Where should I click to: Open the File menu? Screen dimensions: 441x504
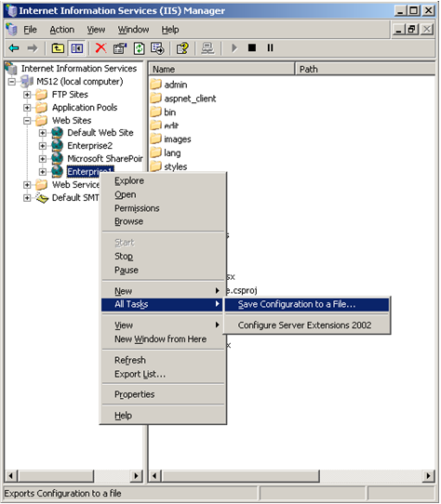click(x=30, y=30)
